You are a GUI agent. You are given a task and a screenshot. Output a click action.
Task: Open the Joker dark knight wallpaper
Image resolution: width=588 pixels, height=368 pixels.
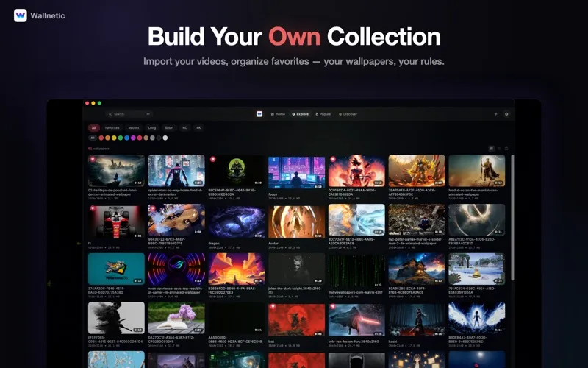[296, 269]
